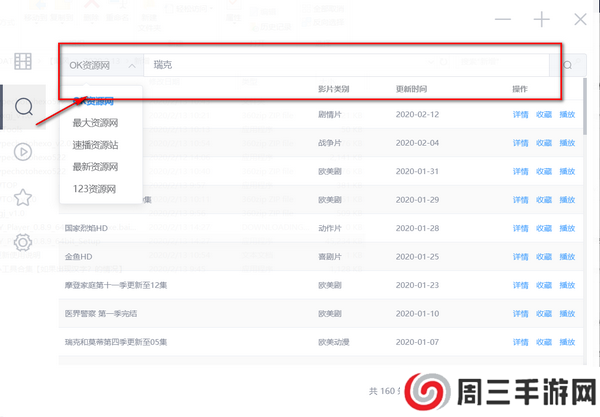Click 收藏 for the 2020-01-31 row
The image size is (600, 417).
click(x=544, y=171)
